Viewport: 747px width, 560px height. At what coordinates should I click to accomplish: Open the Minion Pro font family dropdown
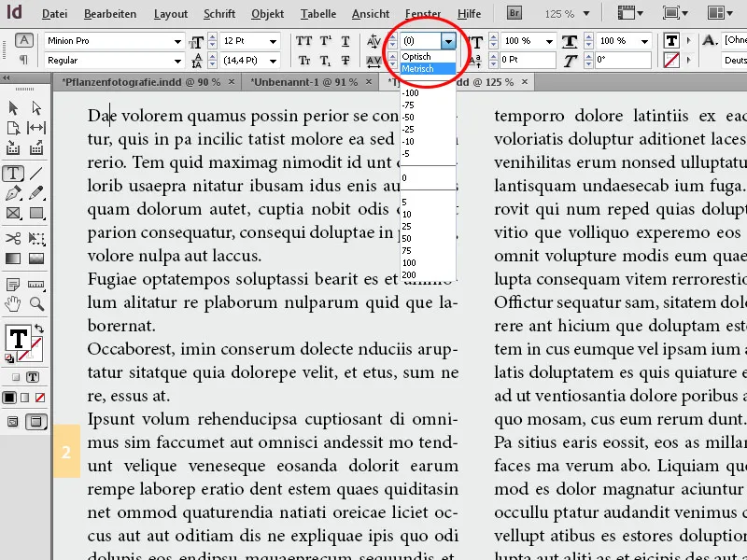177,41
